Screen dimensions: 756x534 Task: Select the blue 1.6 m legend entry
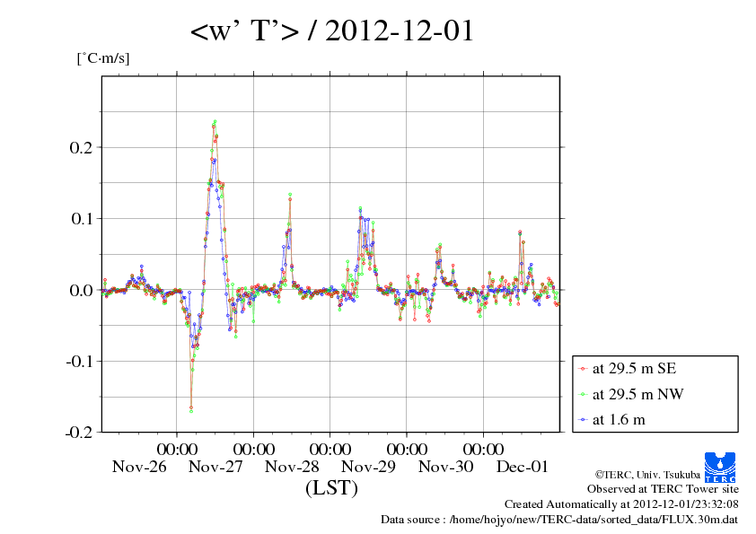[619, 419]
